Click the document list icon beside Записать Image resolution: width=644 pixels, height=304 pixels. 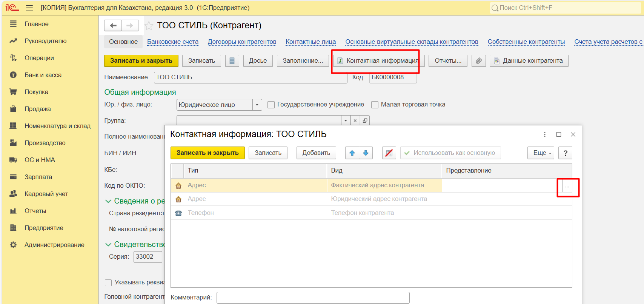pos(232,61)
